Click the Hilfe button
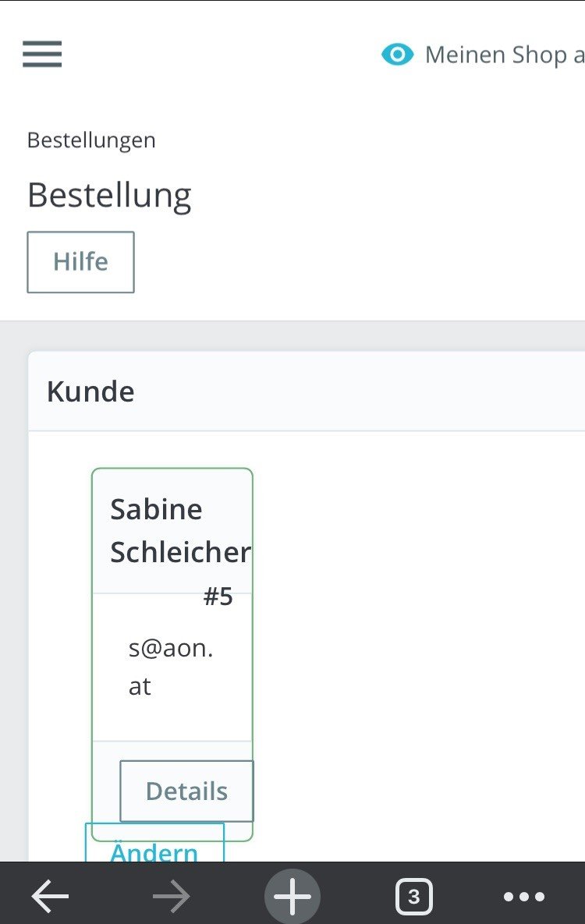Image resolution: width=585 pixels, height=924 pixels. pos(80,262)
